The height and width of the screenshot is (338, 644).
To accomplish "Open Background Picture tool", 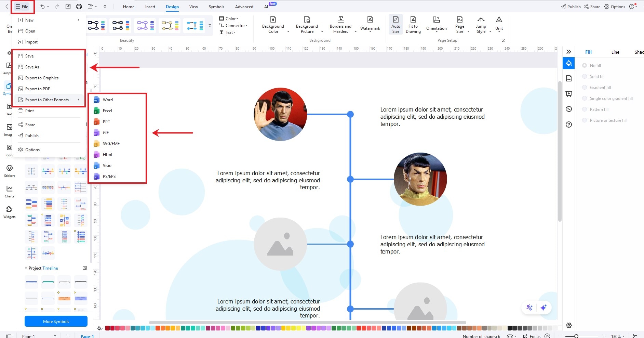I will 307,24.
